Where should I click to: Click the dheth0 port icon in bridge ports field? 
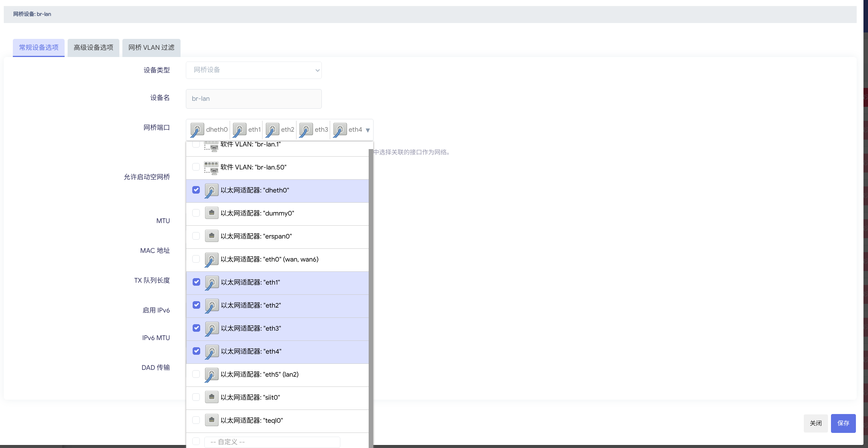(x=197, y=129)
